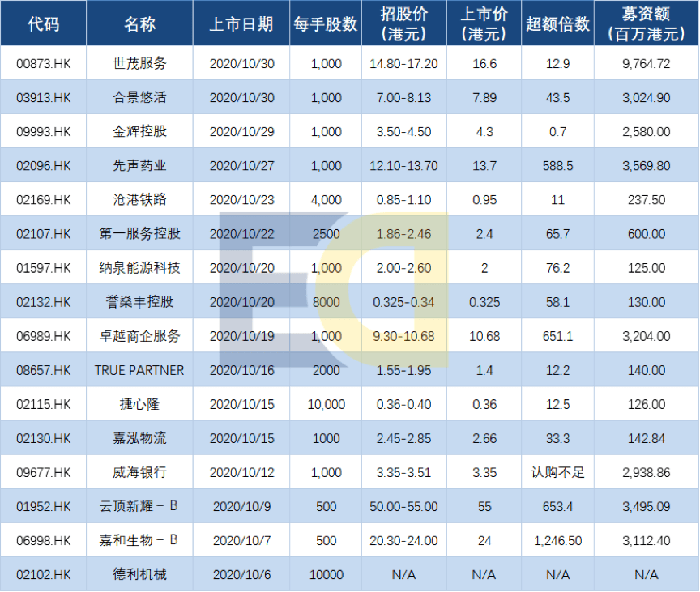Click offer price 1.86-2.46
The height and width of the screenshot is (592, 700).
pyautogui.click(x=404, y=234)
